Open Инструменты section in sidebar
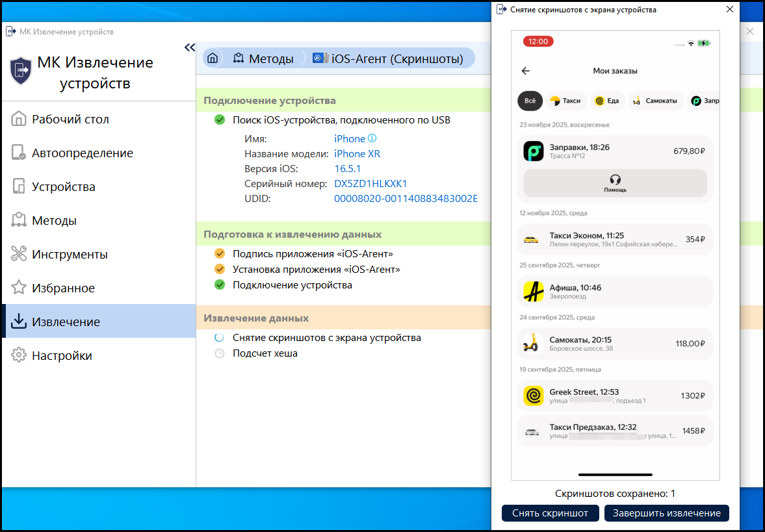 [99, 254]
